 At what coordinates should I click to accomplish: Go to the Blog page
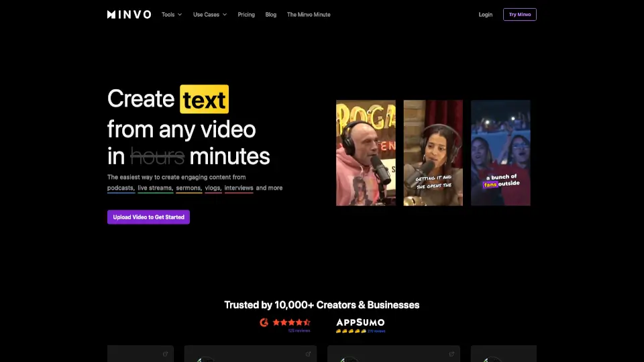(270, 14)
